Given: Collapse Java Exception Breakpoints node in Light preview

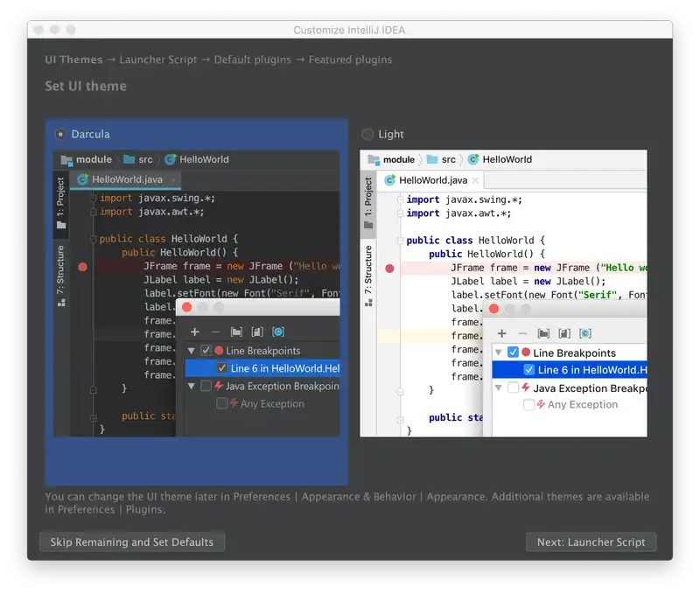Looking at the screenshot, I should (x=500, y=388).
